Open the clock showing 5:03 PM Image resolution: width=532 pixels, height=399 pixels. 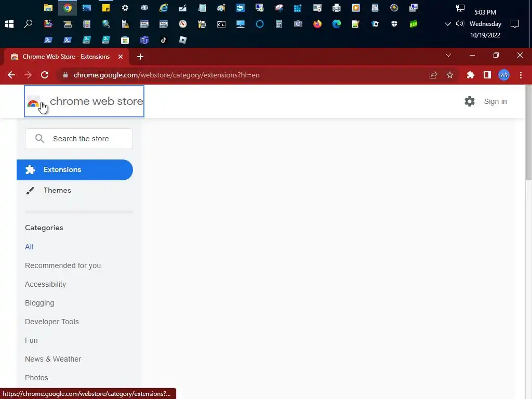point(485,12)
